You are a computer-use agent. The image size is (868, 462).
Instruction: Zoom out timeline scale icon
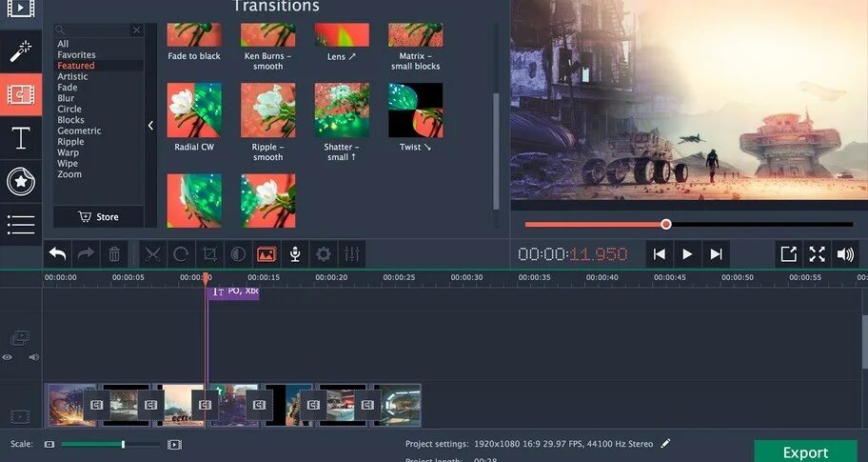(x=49, y=444)
